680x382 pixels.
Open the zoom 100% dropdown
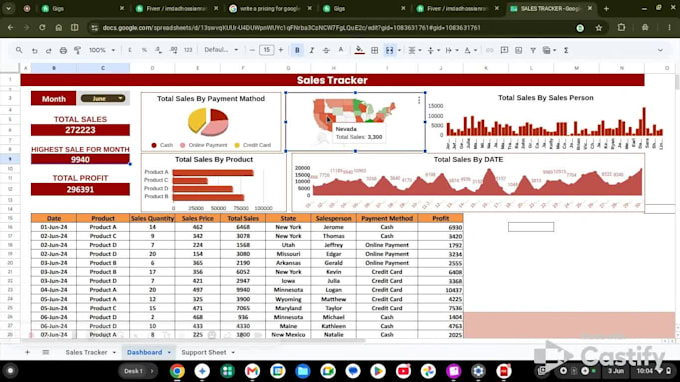(x=102, y=50)
